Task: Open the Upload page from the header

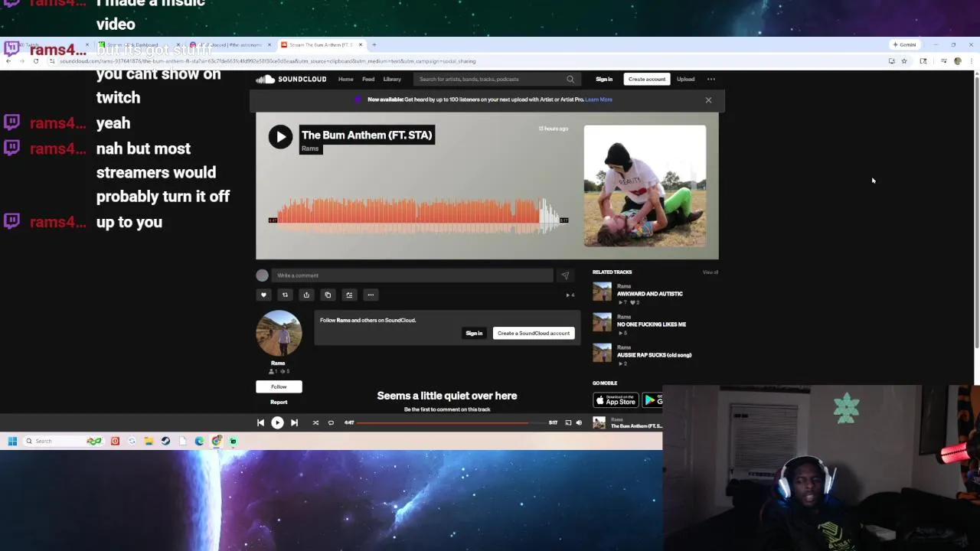Action: 685,79
